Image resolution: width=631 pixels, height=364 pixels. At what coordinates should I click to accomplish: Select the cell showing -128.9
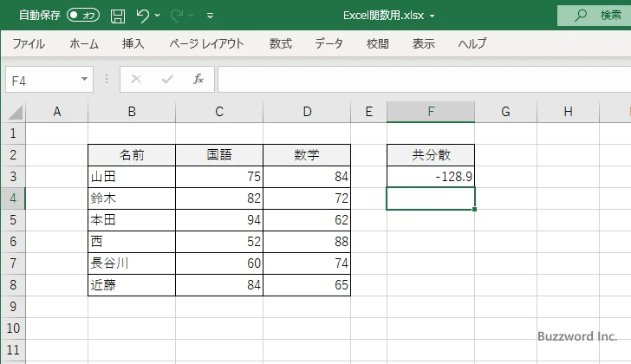[431, 177]
